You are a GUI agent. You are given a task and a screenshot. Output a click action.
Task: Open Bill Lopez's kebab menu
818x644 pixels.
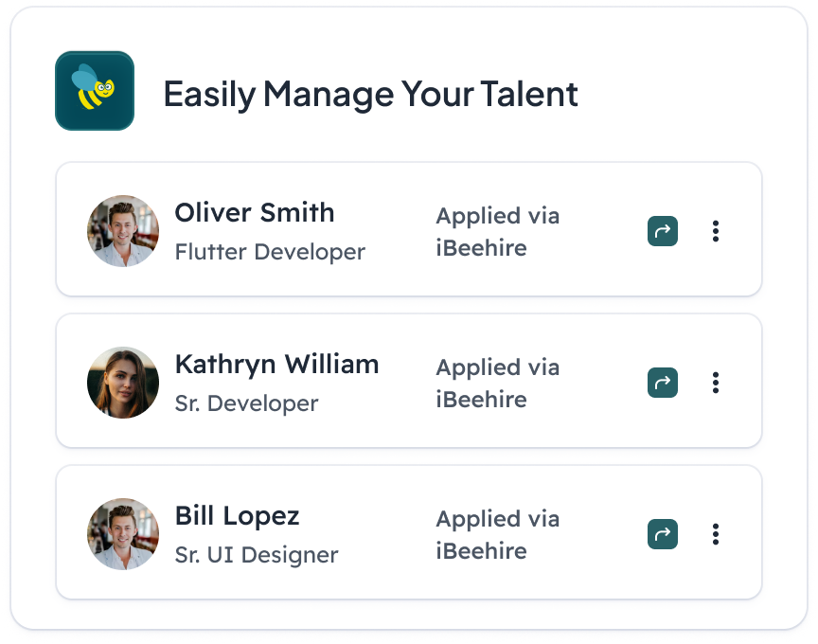[716, 534]
